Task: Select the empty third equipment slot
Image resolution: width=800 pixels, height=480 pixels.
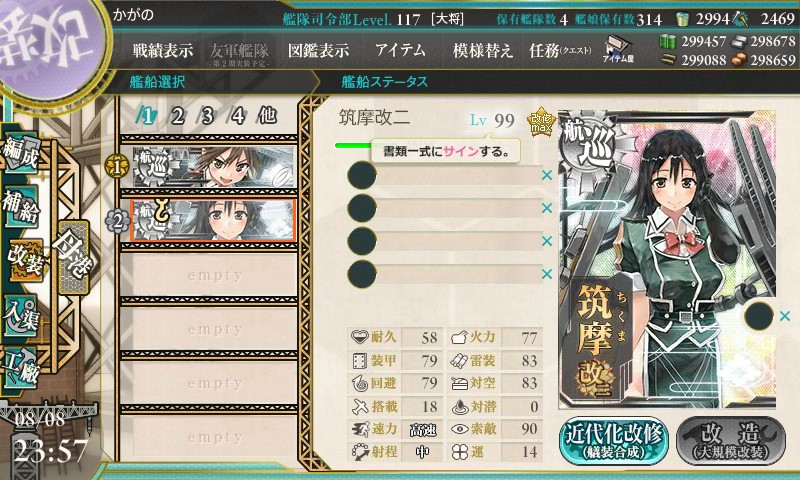Action: [x=444, y=241]
